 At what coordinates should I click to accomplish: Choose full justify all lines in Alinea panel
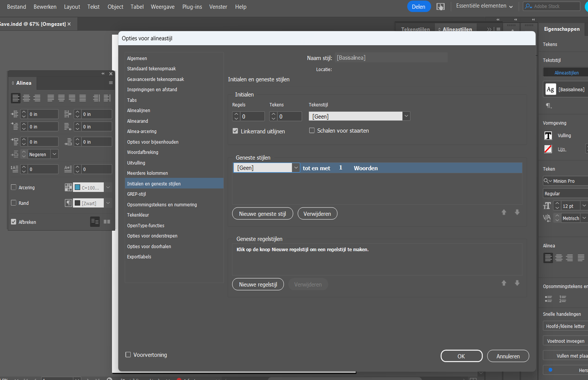pos(83,98)
